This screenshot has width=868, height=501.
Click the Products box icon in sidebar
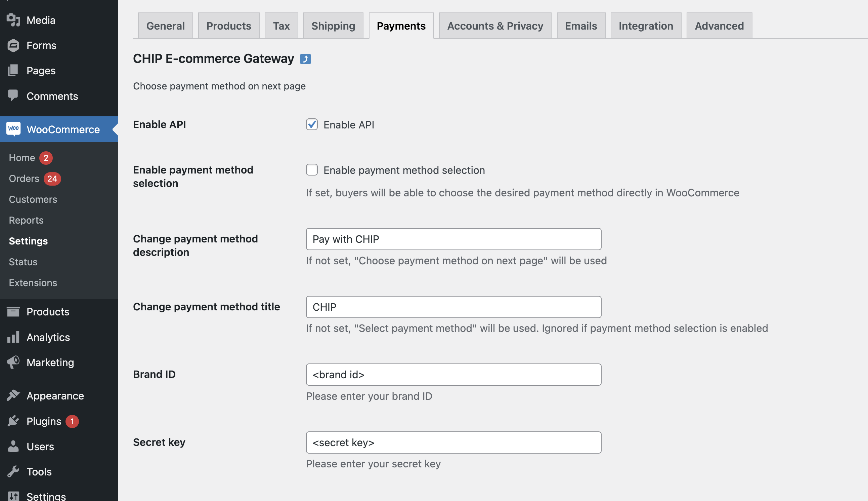tap(13, 312)
